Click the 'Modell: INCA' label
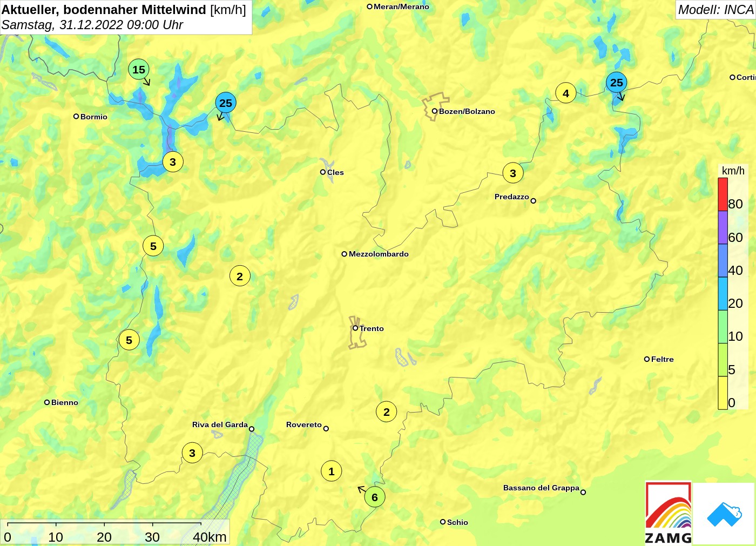The height and width of the screenshot is (546, 756). coord(715,10)
